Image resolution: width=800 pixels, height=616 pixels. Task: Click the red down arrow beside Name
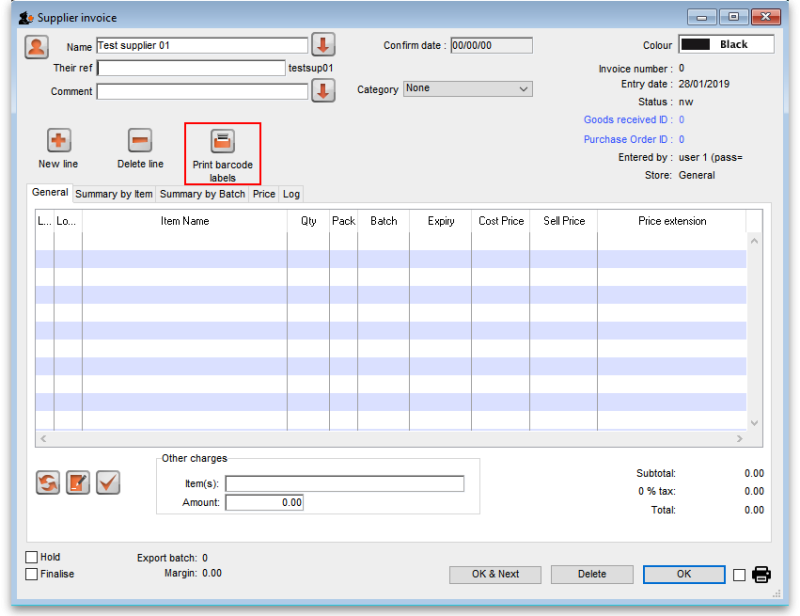[324, 44]
